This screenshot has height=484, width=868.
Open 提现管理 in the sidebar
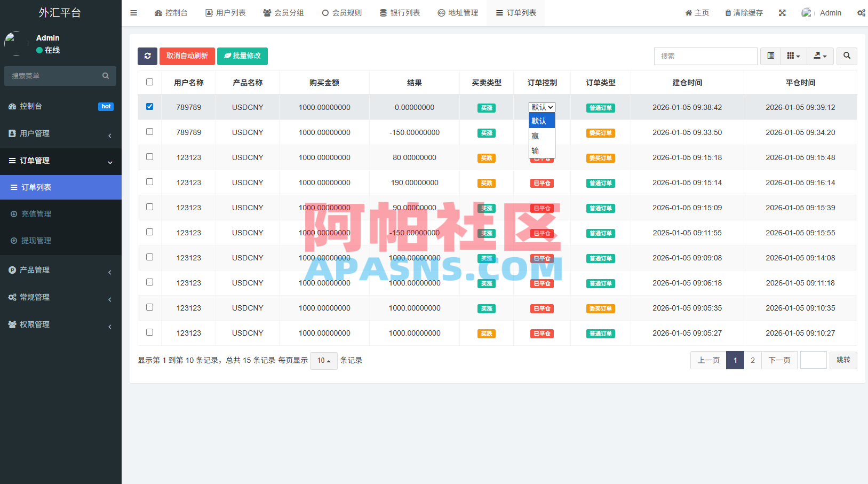[61, 241]
